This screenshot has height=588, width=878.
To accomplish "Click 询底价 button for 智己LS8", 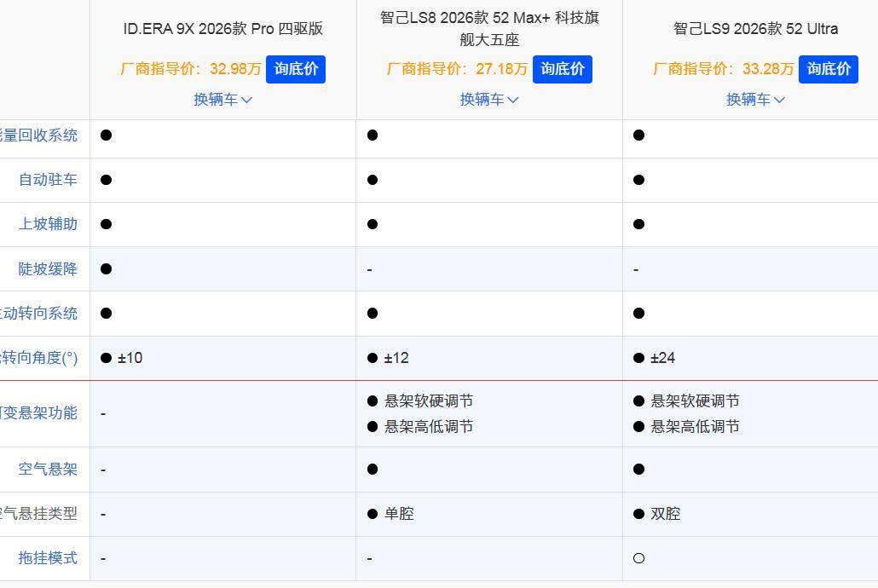I will point(563,69).
